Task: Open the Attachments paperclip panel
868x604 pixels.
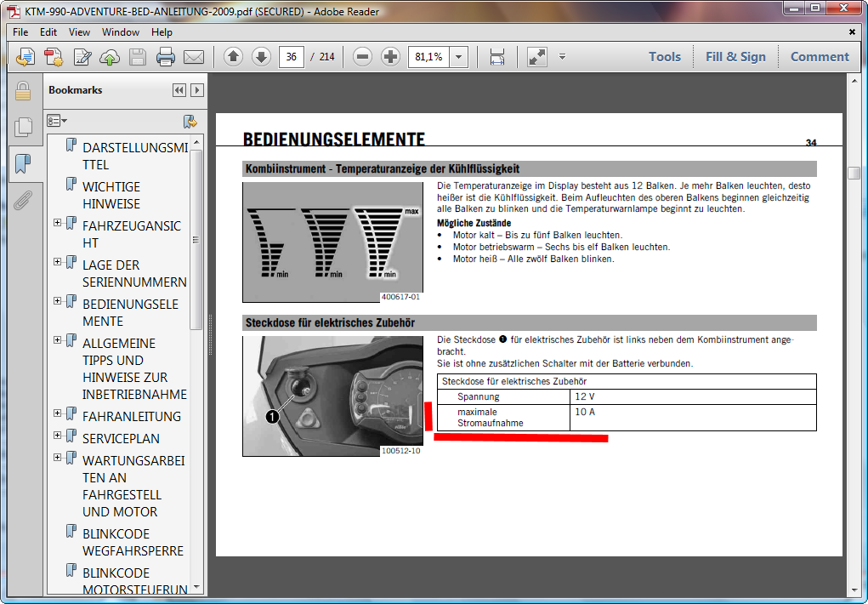Action: [x=23, y=200]
